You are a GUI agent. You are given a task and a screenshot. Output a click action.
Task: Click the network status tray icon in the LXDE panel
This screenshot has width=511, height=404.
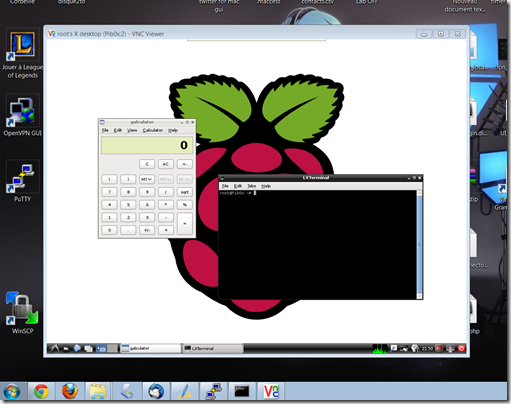404,349
